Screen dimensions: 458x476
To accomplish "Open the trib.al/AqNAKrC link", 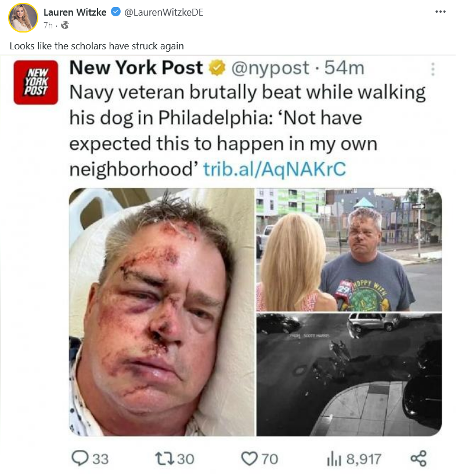I will [275, 169].
